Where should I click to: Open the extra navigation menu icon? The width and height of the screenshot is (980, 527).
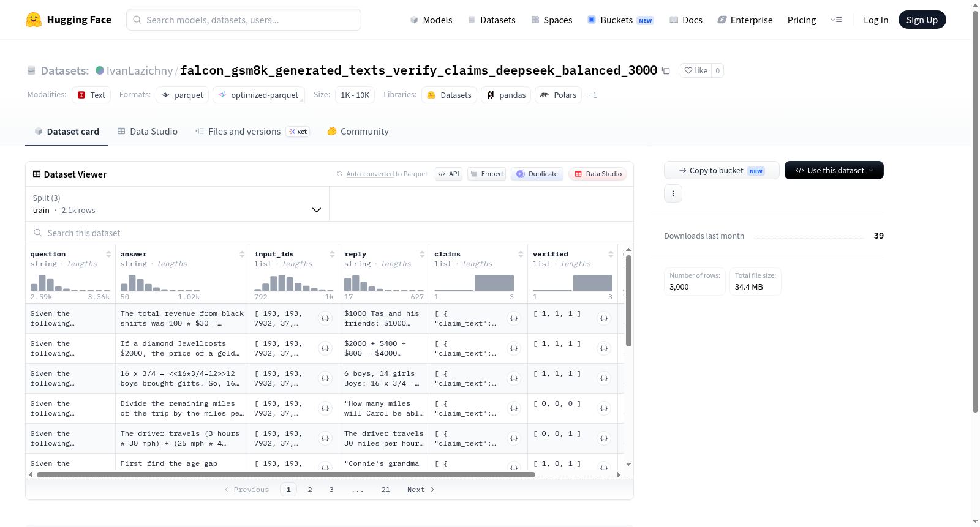click(x=836, y=20)
